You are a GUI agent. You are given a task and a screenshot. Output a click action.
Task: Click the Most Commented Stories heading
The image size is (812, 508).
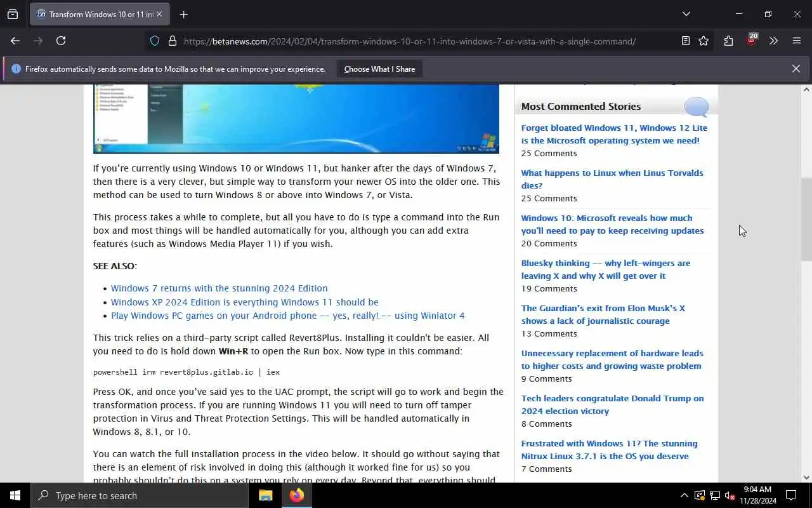tap(581, 106)
